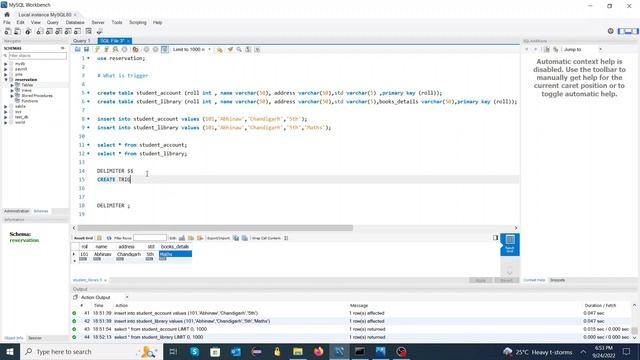Image resolution: width=640 pixels, height=360 pixels.
Task: Create a new stored procedure icon
Action: (68, 31)
